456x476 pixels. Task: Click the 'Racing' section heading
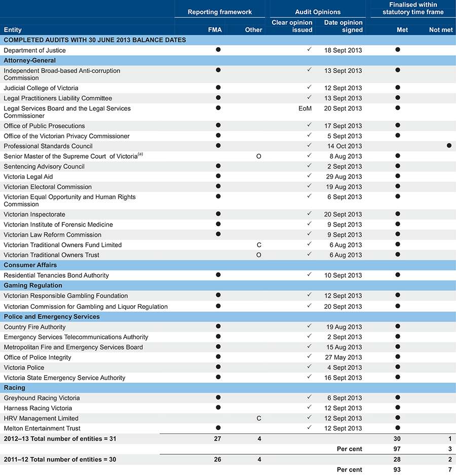click(14, 388)
